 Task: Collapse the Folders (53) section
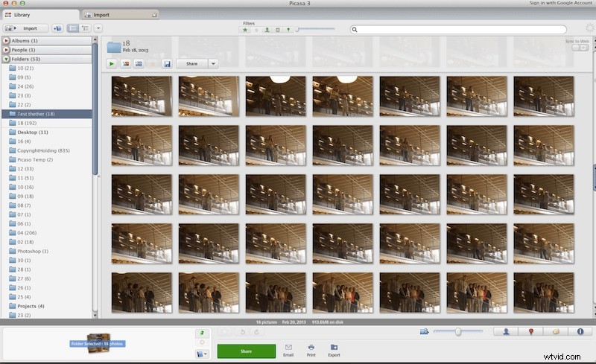click(x=7, y=59)
